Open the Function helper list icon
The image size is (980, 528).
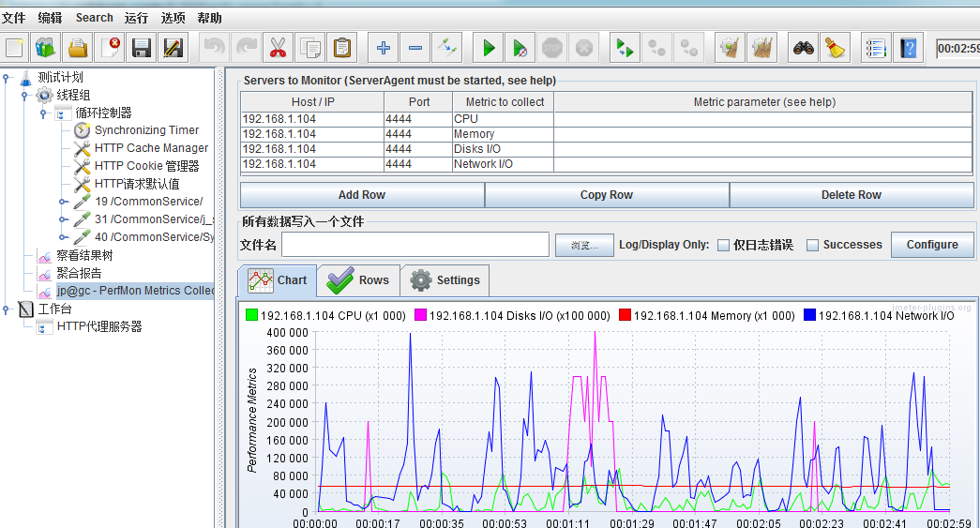coord(876,48)
